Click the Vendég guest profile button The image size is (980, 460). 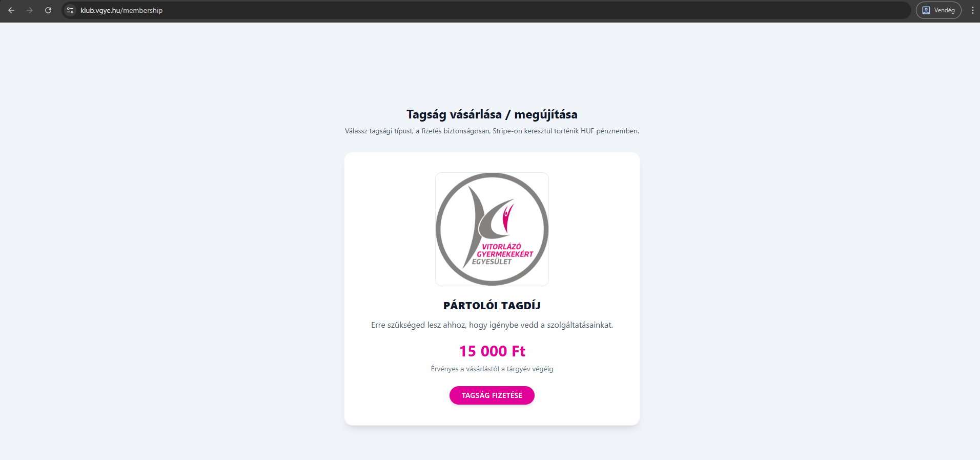click(938, 10)
